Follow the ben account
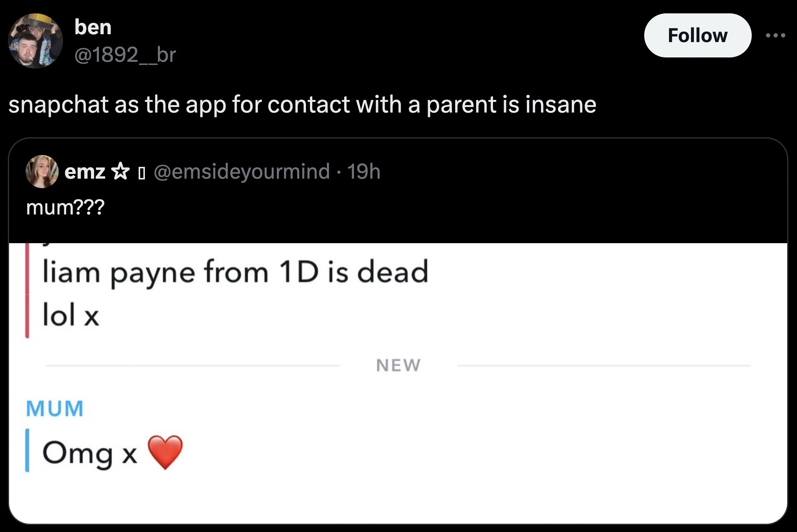 click(x=697, y=35)
